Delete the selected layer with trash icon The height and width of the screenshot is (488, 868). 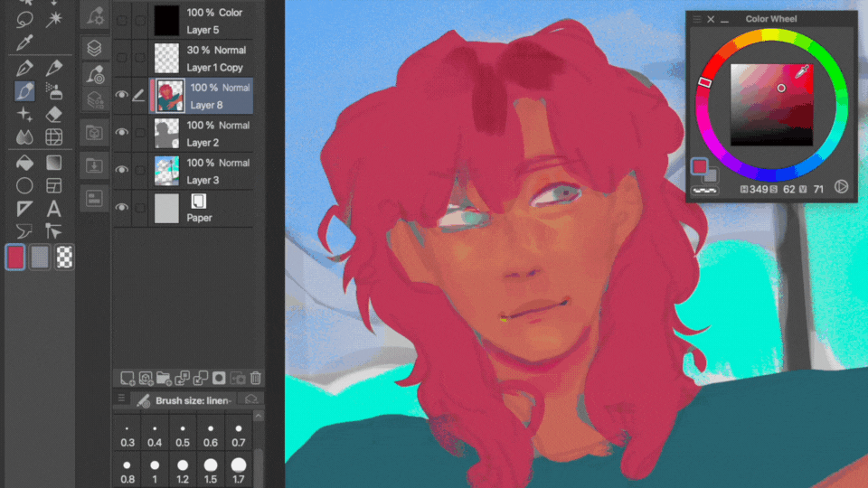click(x=255, y=379)
